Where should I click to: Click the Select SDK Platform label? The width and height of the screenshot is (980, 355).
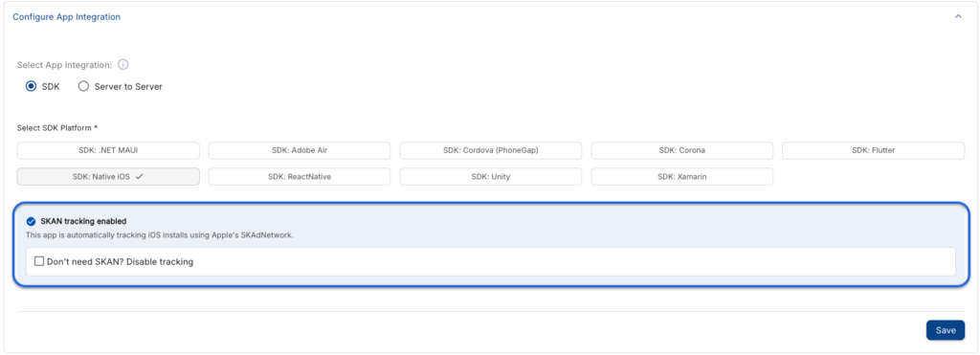pyautogui.click(x=57, y=128)
